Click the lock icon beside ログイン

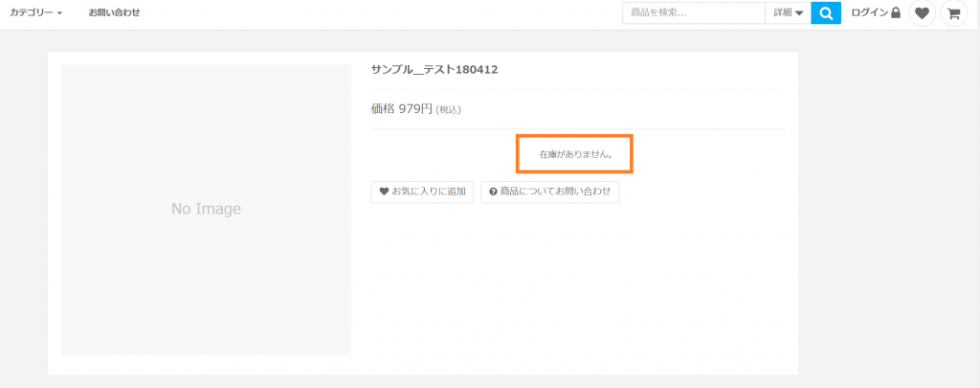point(896,13)
